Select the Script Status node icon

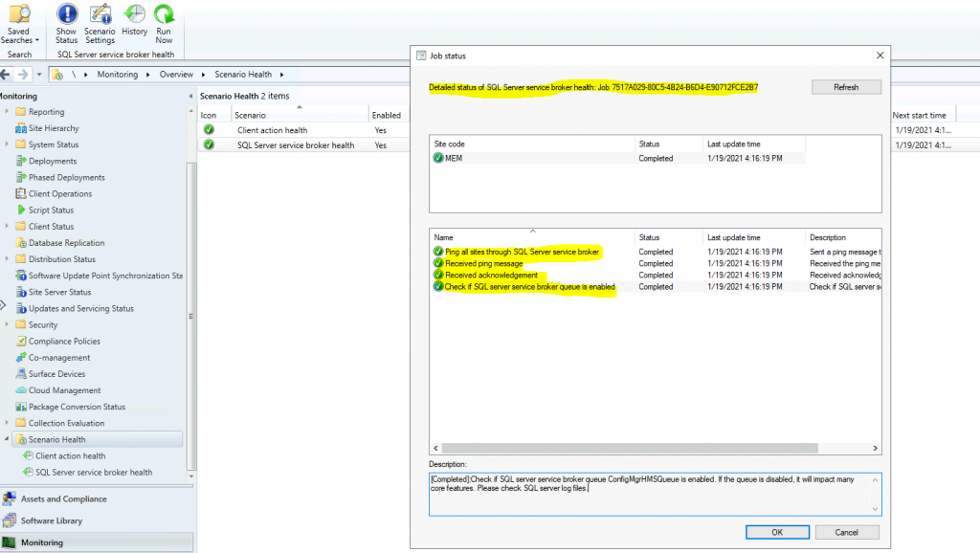[21, 210]
